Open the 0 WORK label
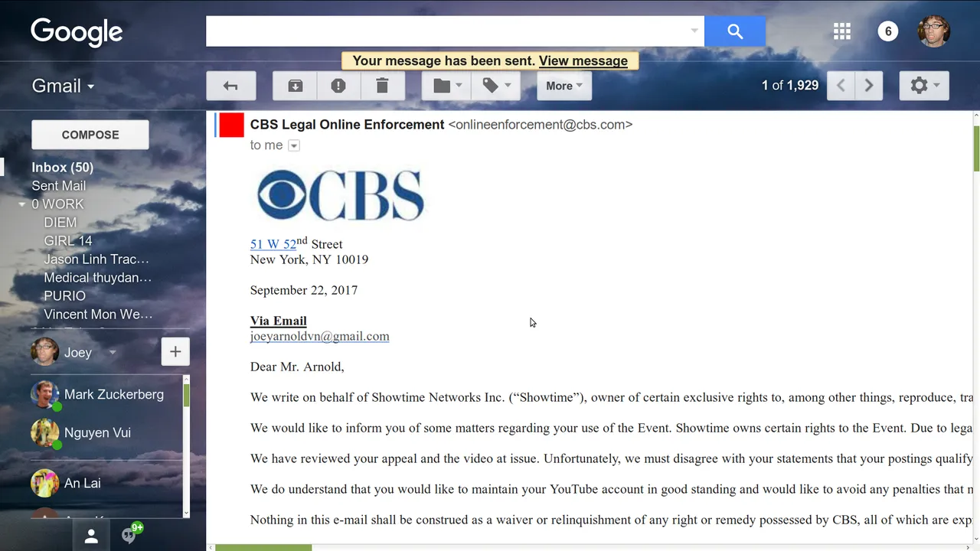Image resolution: width=980 pixels, height=551 pixels. [x=57, y=204]
